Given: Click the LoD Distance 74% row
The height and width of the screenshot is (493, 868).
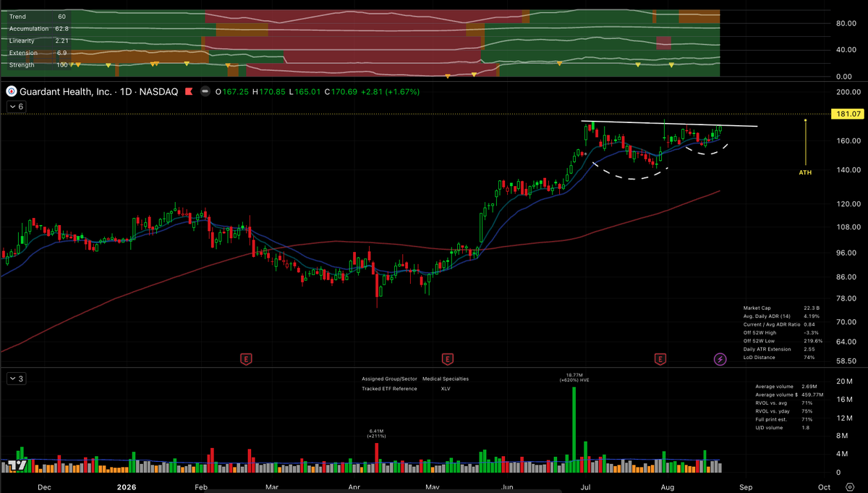Looking at the screenshot, I should point(778,358).
